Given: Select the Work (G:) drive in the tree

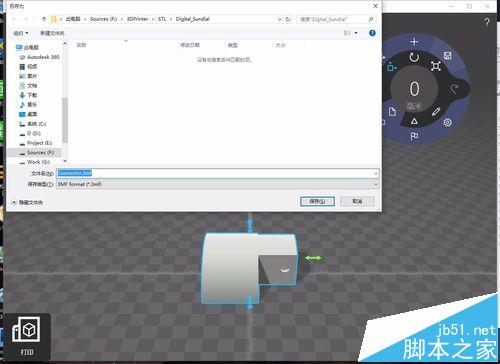Looking at the screenshot, I should click(35, 162).
